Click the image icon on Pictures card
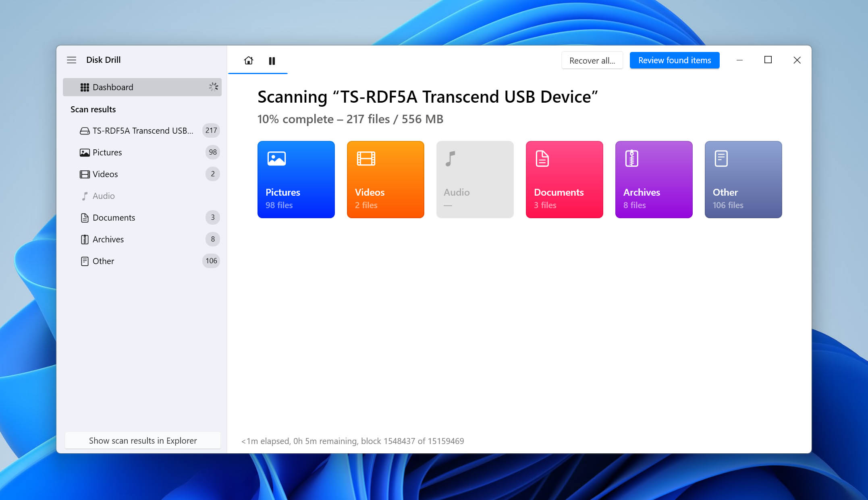 coord(276,159)
